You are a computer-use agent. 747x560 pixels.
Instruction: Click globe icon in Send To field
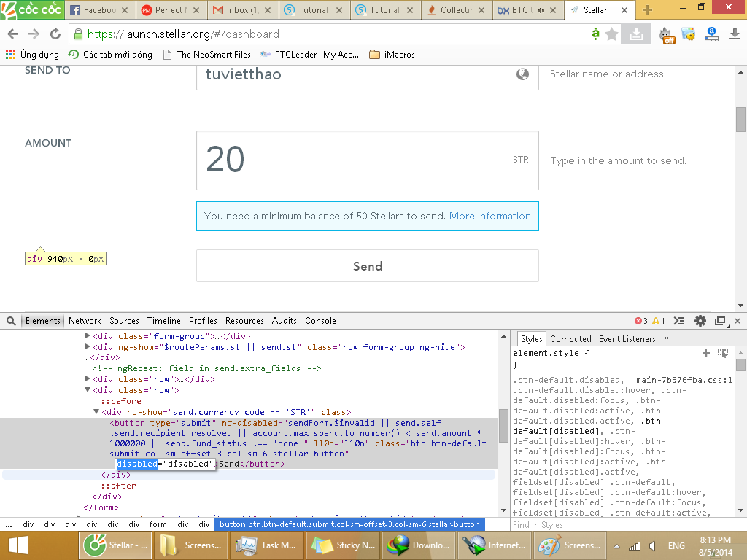[x=522, y=74]
